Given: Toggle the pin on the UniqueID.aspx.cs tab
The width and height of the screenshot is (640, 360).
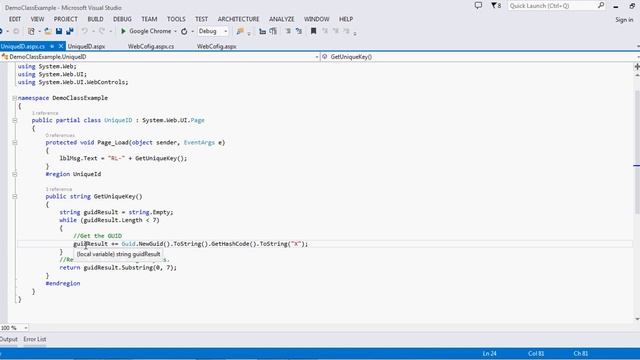Looking at the screenshot, I should point(52,46).
